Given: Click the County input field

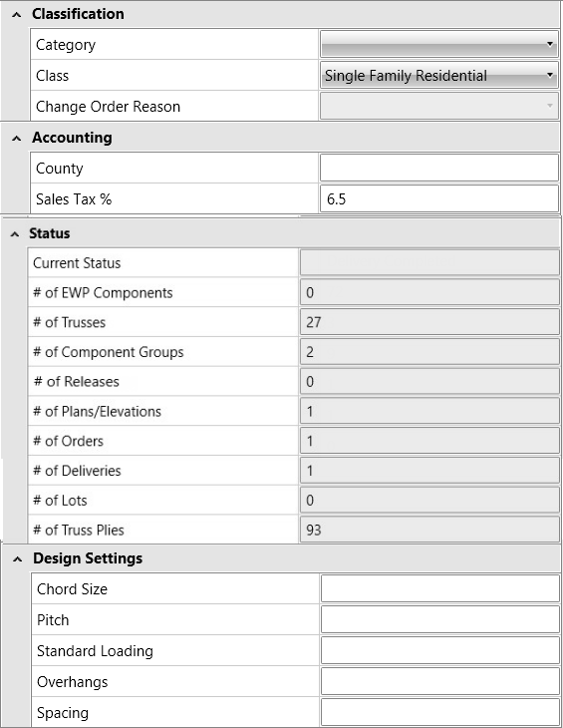Looking at the screenshot, I should (438, 169).
